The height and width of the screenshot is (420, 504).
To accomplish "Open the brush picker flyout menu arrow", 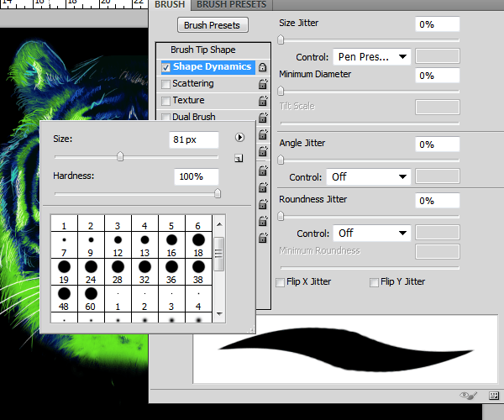I will (239, 138).
